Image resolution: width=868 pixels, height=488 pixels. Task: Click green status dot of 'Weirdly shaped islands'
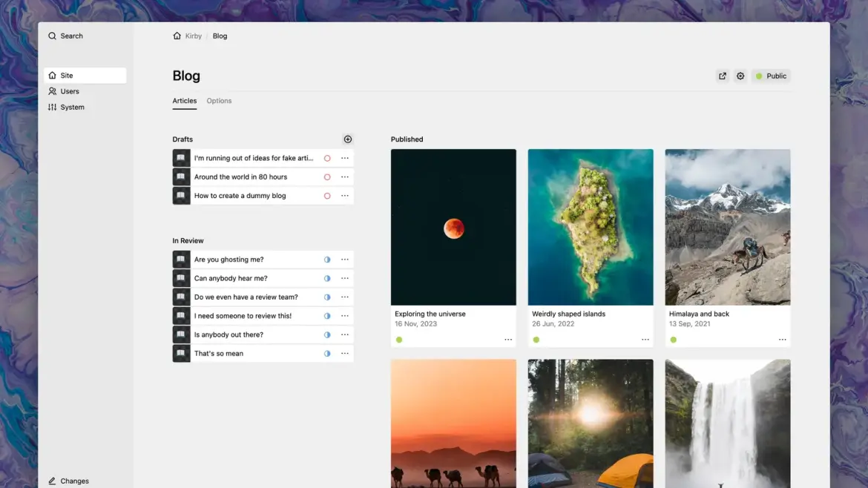536,340
